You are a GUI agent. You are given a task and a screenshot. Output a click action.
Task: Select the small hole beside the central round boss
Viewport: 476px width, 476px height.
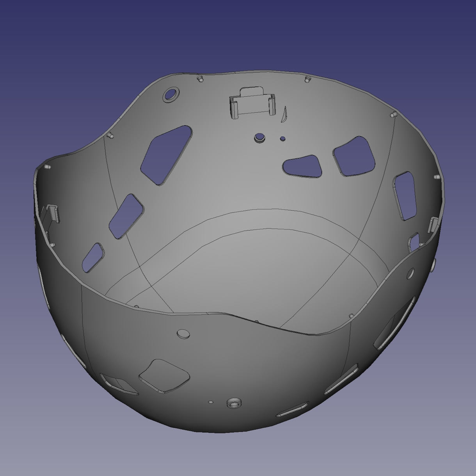tap(282, 139)
